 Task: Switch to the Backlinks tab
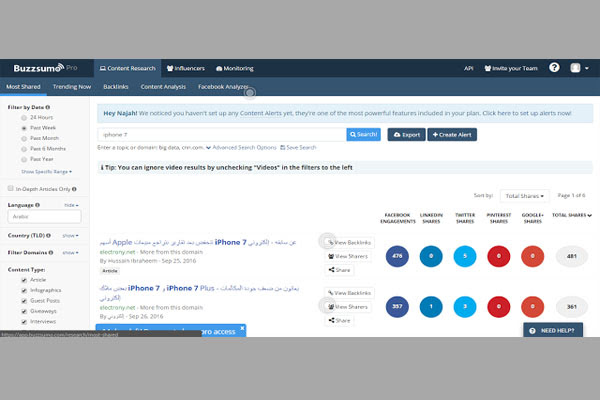[116, 87]
